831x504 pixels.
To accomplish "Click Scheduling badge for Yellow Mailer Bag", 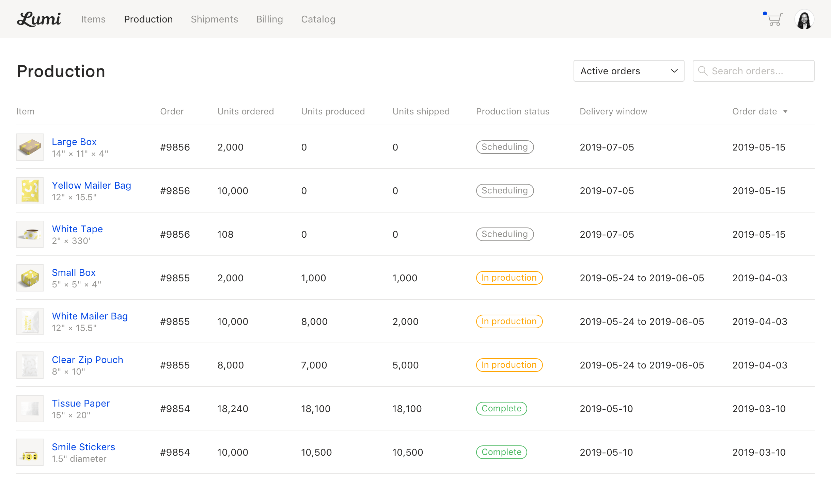I will pos(505,191).
